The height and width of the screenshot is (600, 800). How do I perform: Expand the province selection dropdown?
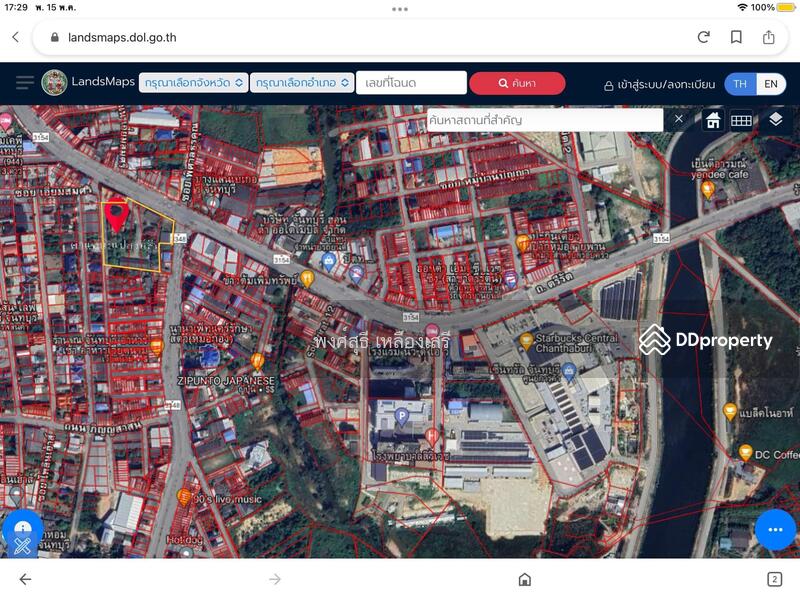click(194, 83)
